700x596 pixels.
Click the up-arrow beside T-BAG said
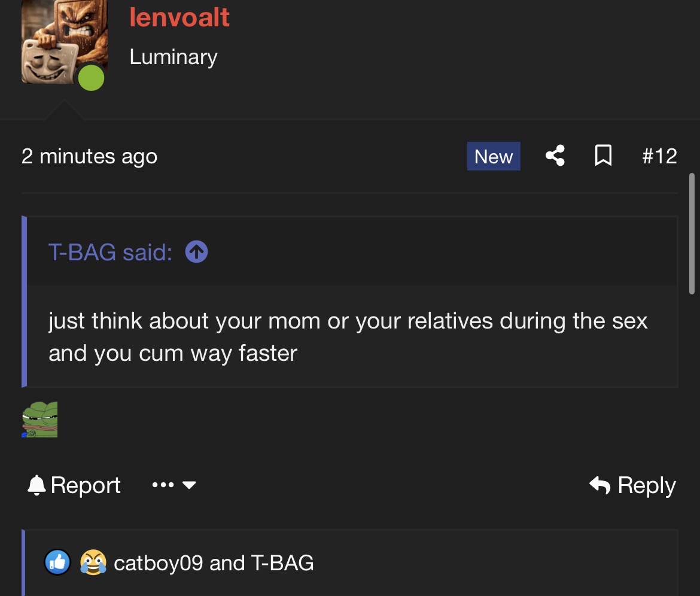(x=196, y=251)
